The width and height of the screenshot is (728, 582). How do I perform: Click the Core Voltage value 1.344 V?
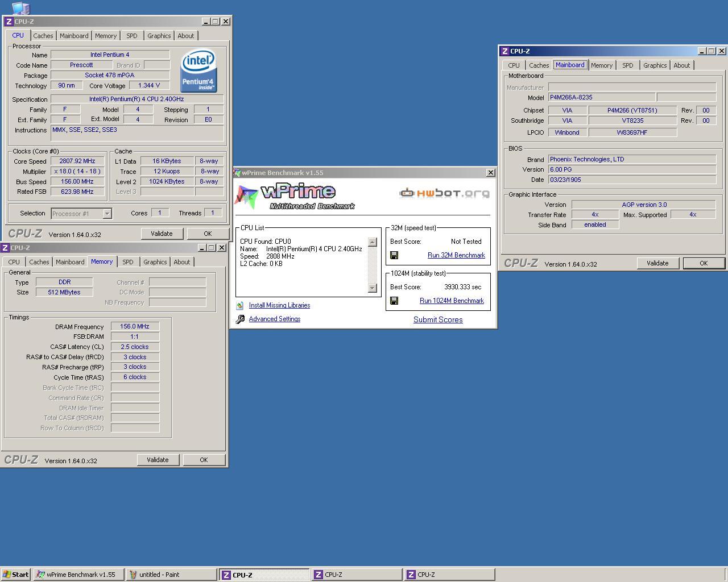[x=150, y=85]
